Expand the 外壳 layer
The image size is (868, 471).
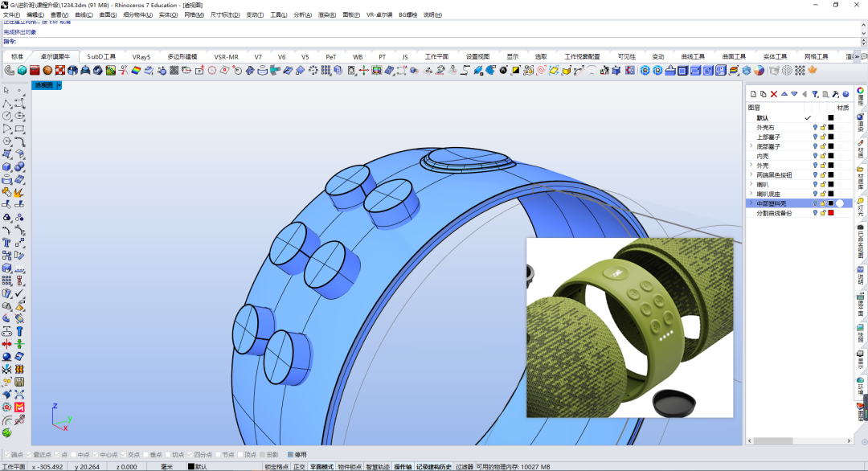point(751,166)
